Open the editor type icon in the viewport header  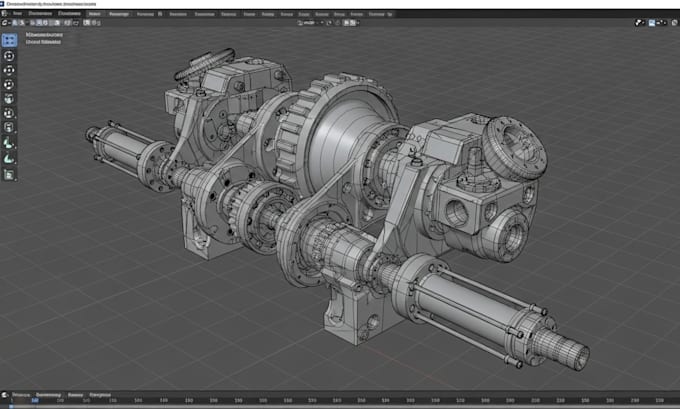point(5,23)
